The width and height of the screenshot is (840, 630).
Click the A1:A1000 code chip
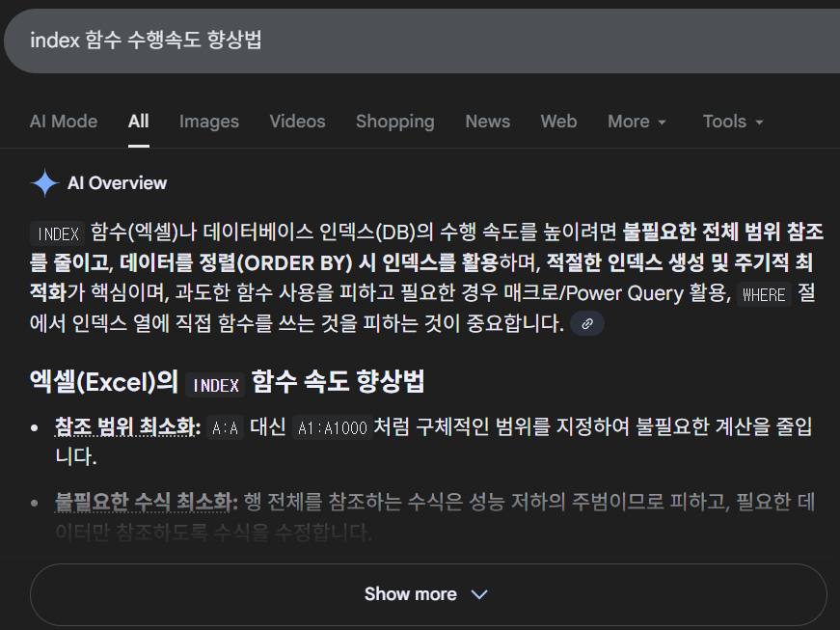(333, 428)
